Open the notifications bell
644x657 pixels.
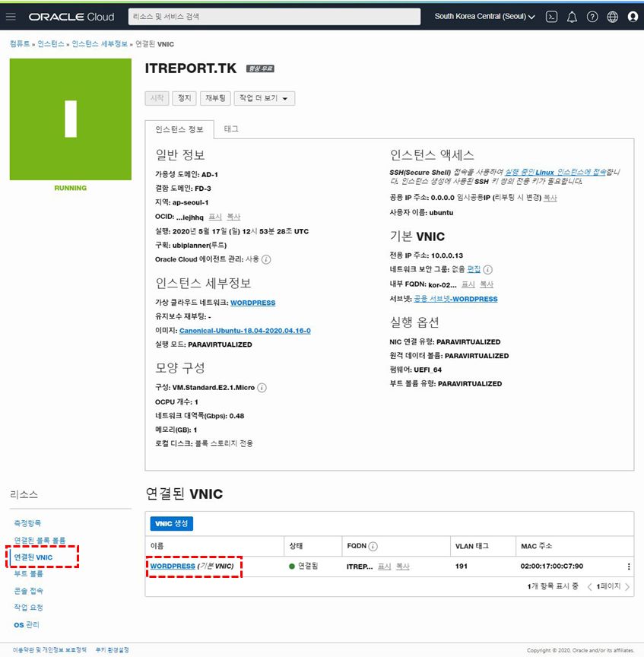click(572, 17)
